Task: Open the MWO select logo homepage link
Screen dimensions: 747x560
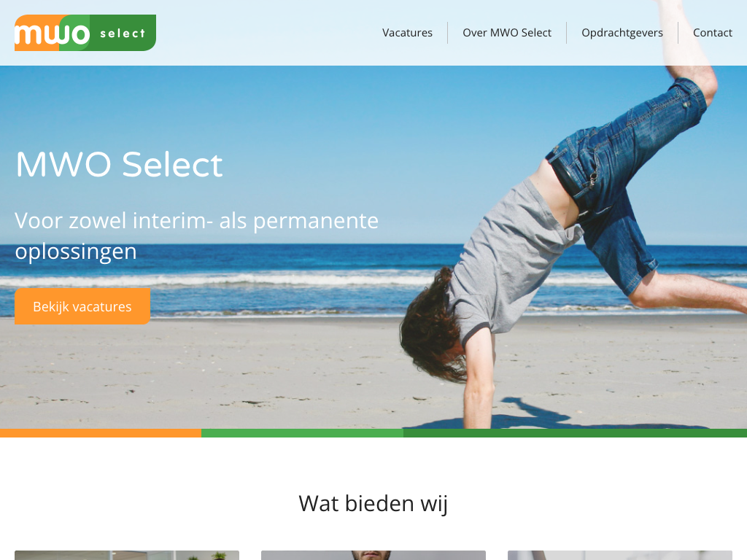Action: (85, 33)
